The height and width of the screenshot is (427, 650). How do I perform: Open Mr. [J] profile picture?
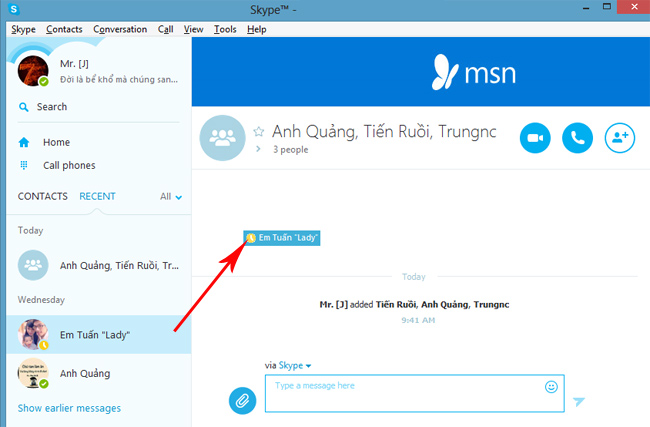tap(33, 71)
